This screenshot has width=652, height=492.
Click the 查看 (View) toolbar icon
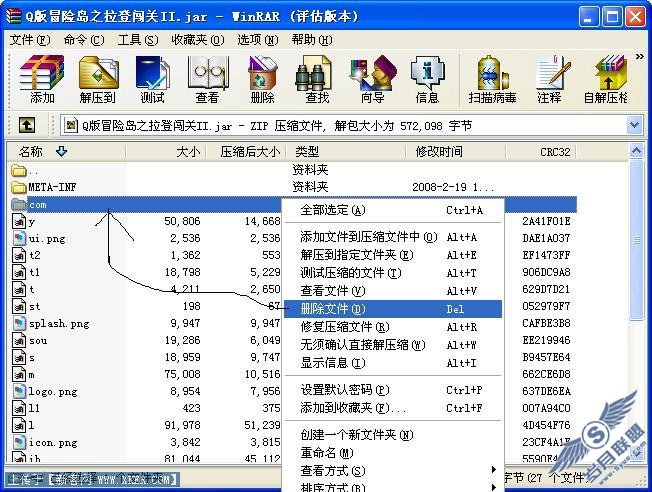(x=207, y=79)
